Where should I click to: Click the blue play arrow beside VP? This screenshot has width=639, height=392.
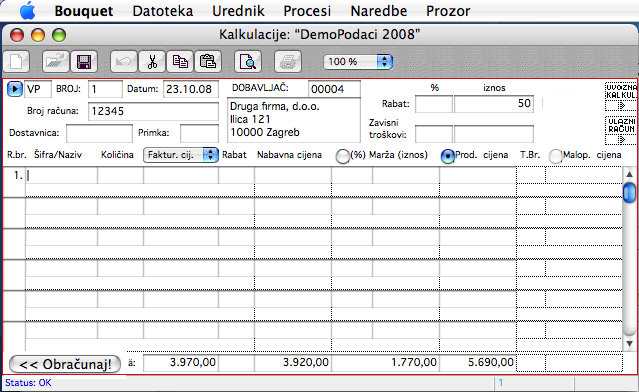pyautogui.click(x=15, y=89)
